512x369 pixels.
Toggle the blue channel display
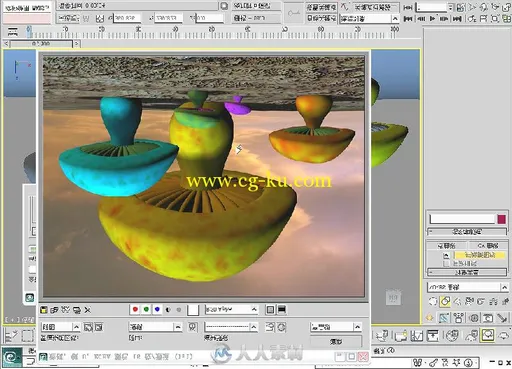tap(157, 310)
